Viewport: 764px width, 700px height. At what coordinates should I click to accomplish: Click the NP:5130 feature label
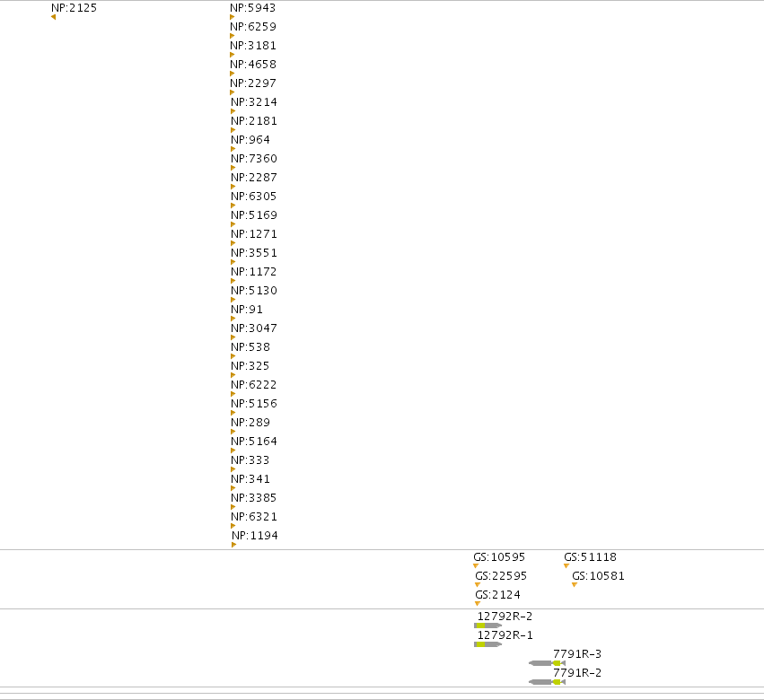(254, 291)
